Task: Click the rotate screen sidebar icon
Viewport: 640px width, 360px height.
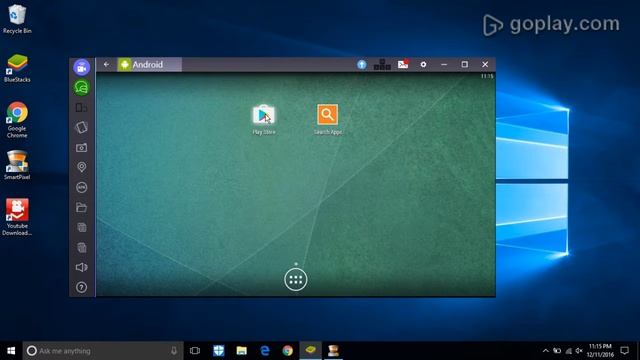Action: (81, 127)
